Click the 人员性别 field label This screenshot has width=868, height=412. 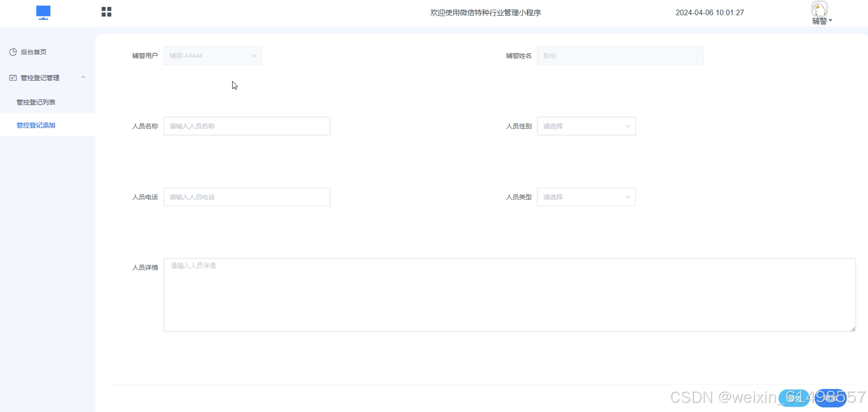pyautogui.click(x=519, y=126)
